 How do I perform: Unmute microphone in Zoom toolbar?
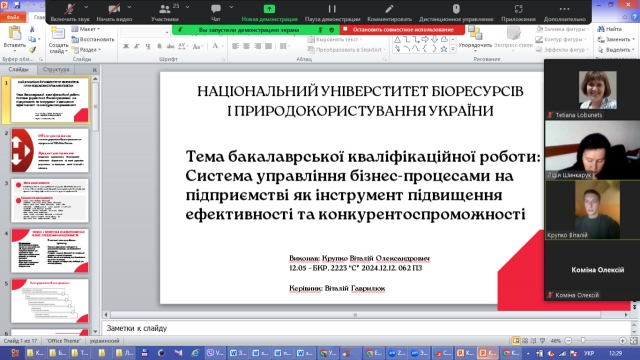tap(70, 12)
